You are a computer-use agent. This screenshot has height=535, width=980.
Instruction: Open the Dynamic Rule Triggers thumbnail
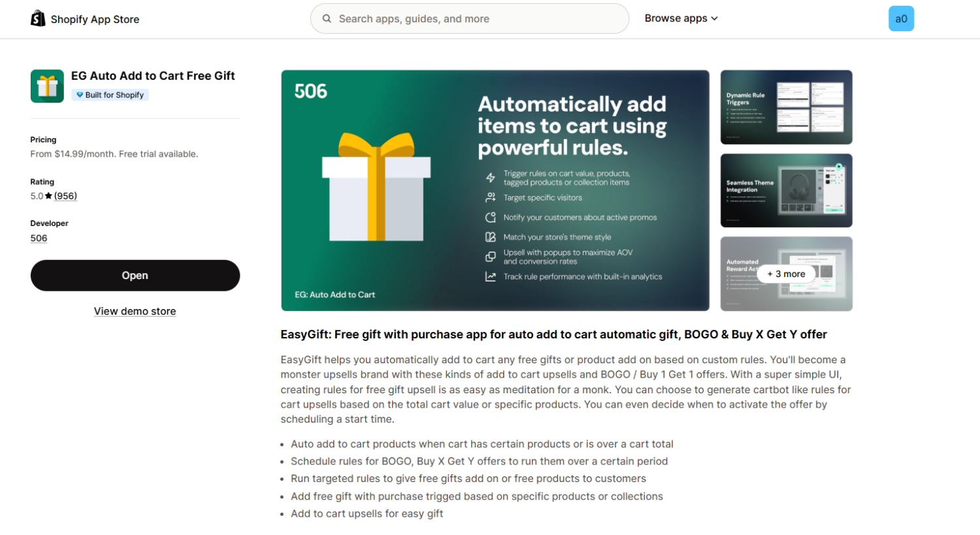click(x=786, y=106)
